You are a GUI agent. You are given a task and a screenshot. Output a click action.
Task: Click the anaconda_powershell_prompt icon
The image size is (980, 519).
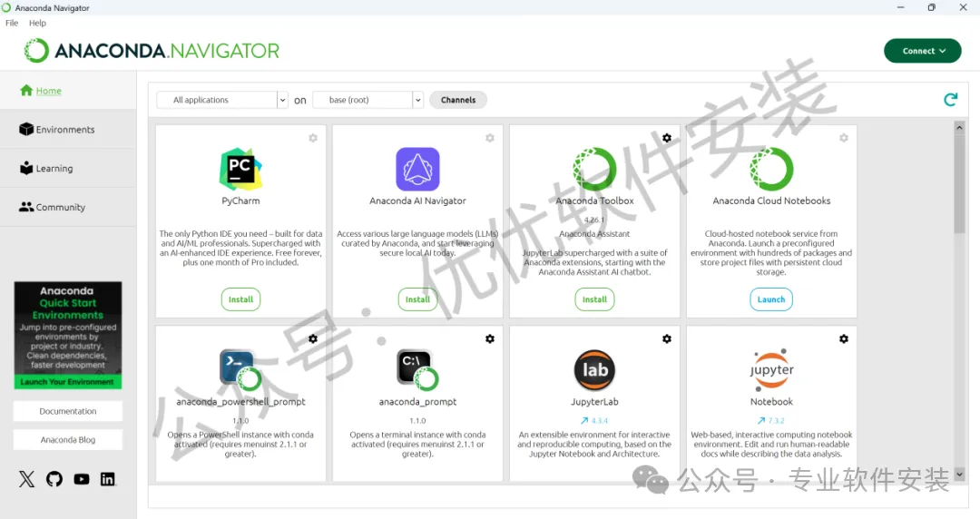[x=240, y=369]
